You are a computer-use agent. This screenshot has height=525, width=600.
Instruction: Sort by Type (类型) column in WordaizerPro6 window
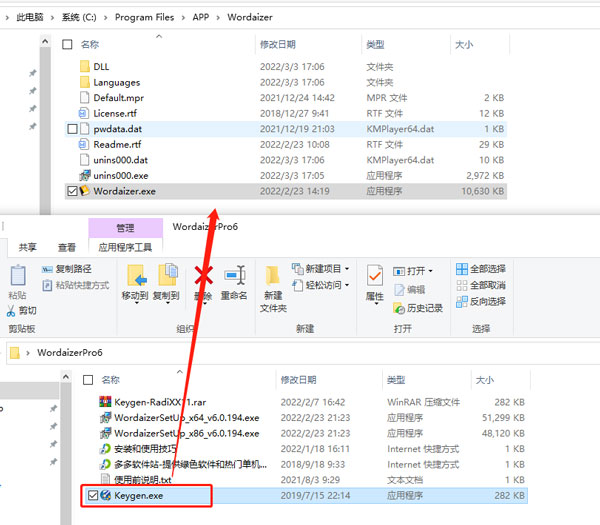click(396, 380)
